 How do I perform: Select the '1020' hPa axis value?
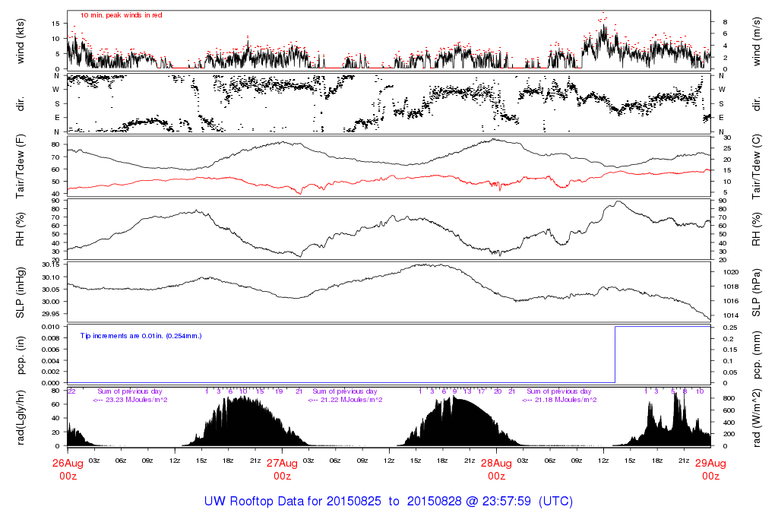[732, 272]
